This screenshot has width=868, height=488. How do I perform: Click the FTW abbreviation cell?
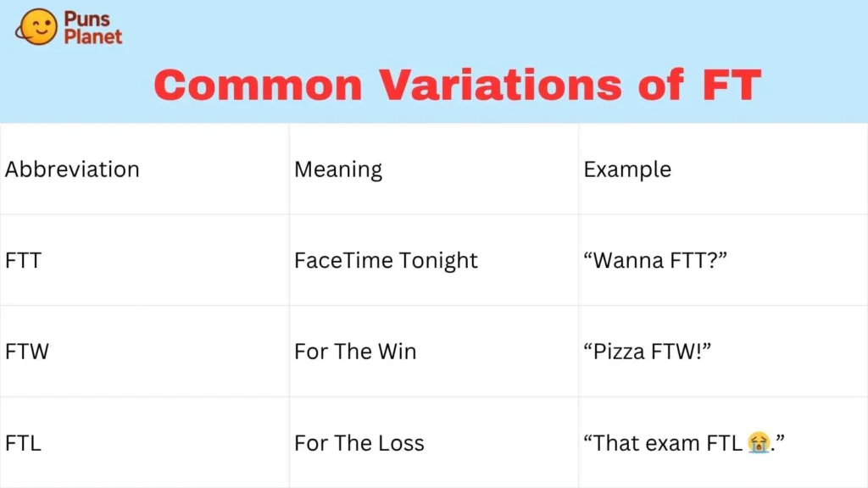27,352
